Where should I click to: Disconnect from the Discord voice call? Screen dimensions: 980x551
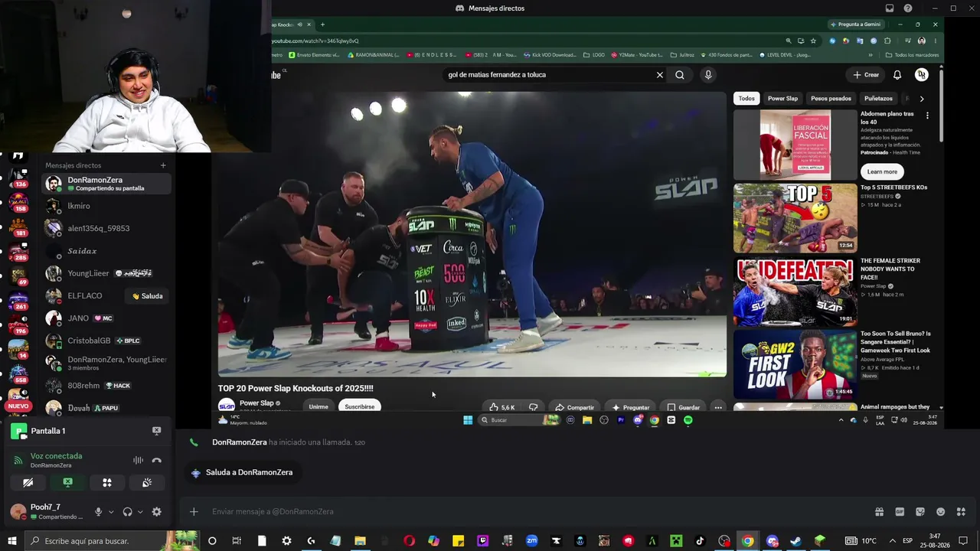[156, 460]
